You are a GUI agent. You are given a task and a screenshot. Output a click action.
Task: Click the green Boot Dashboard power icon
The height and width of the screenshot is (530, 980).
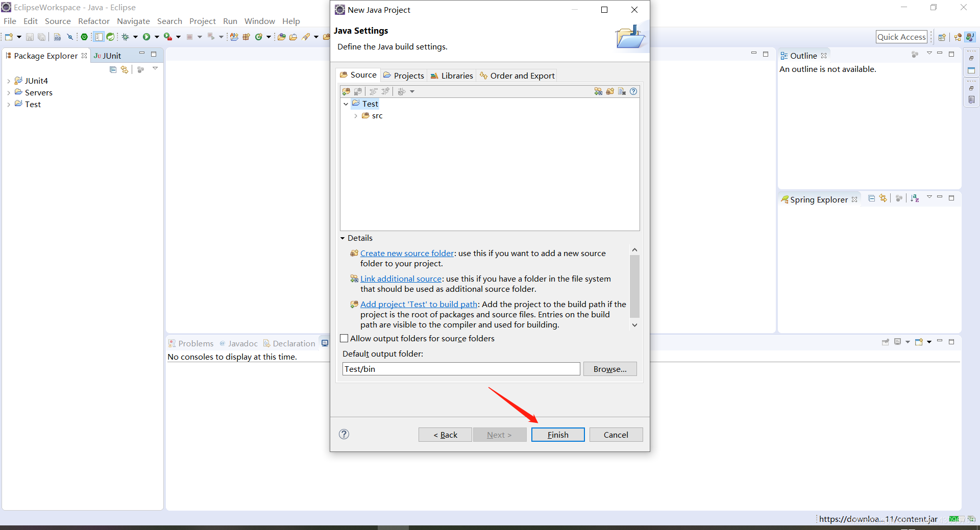pyautogui.click(x=84, y=37)
